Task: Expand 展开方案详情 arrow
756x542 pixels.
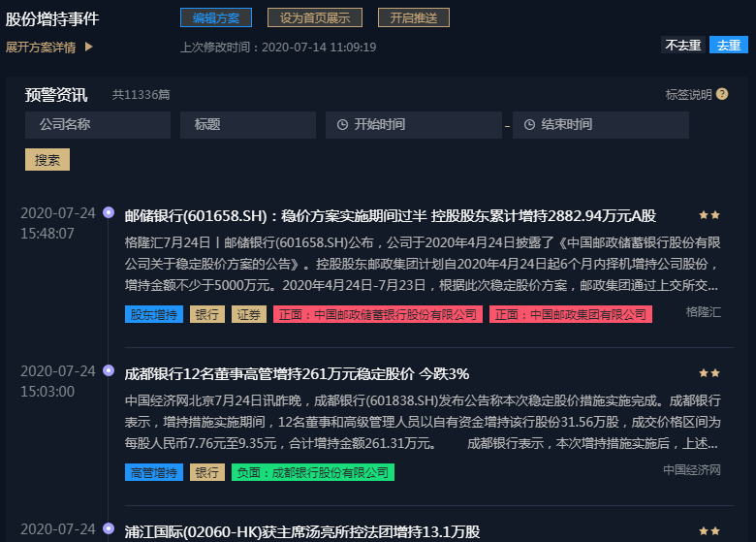Action: click(x=89, y=47)
